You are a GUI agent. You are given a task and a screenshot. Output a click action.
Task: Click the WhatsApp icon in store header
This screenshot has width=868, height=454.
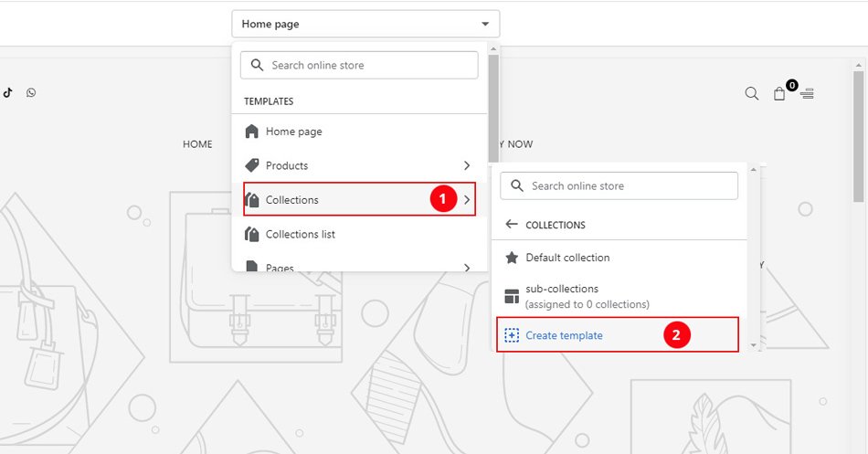31,92
